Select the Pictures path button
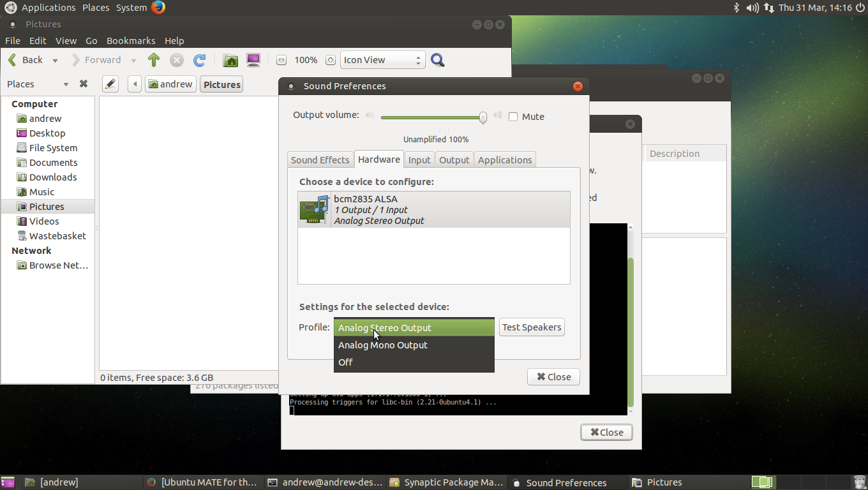 pyautogui.click(x=221, y=84)
